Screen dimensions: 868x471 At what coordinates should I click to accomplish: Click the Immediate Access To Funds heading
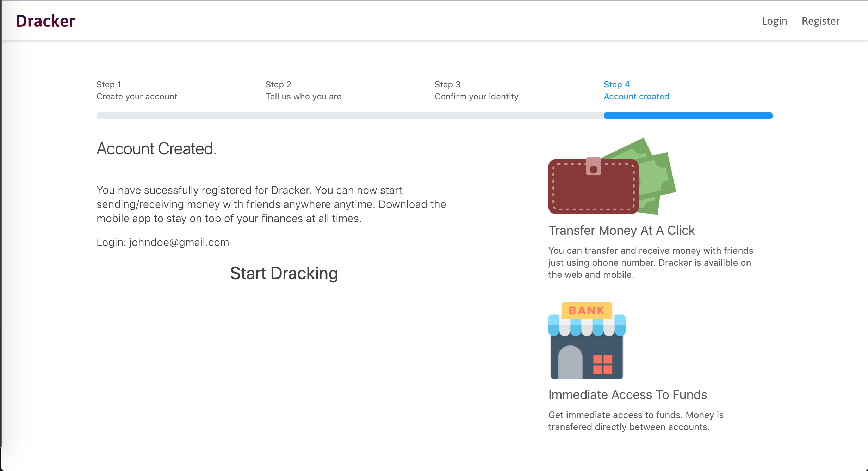(627, 395)
